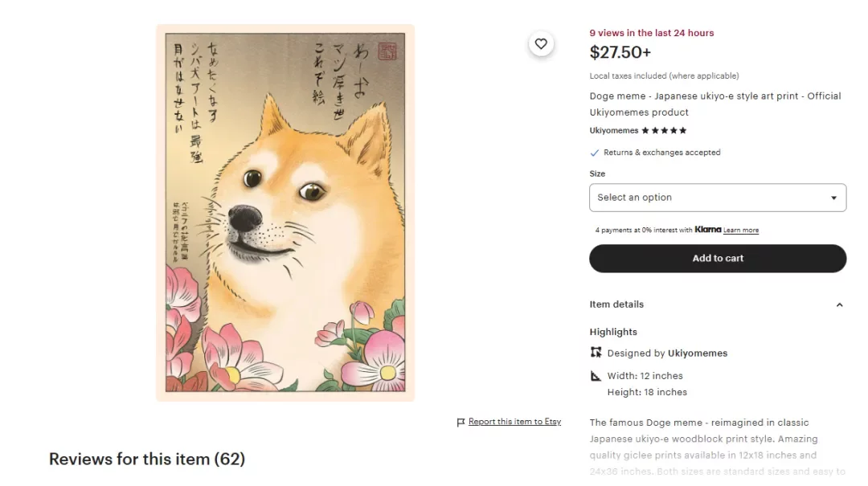Click the checkmark beside Returns & exchanges accepted
The height and width of the screenshot is (486, 868).
(x=596, y=152)
